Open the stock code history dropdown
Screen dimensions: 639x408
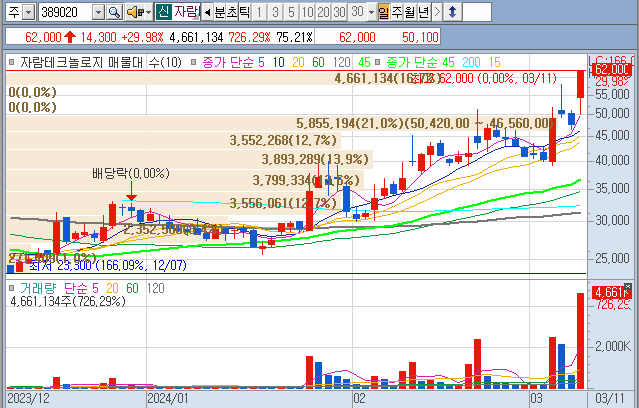click(98, 13)
